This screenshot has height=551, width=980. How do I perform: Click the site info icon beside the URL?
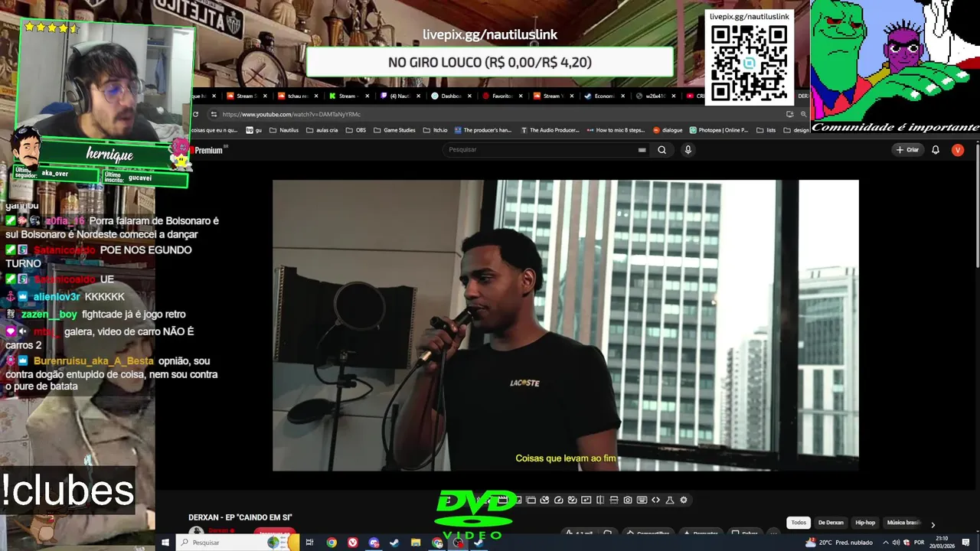[x=214, y=114]
